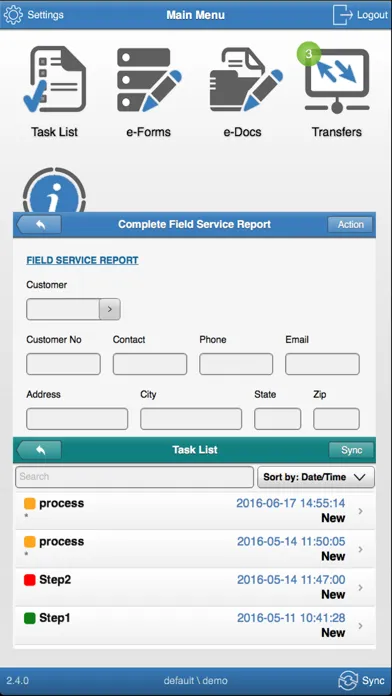This screenshot has width=392, height=696.
Task: Click New status of the Step2 task
Action: [x=333, y=595]
